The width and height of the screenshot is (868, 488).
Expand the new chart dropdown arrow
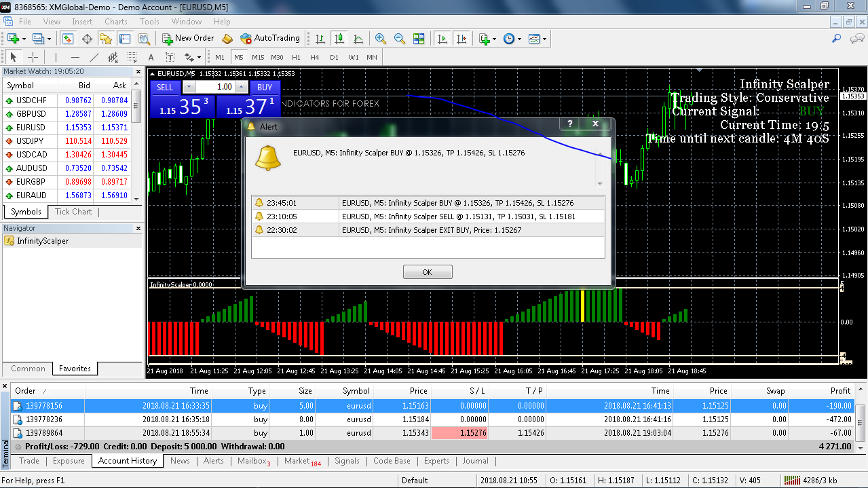pyautogui.click(x=24, y=39)
